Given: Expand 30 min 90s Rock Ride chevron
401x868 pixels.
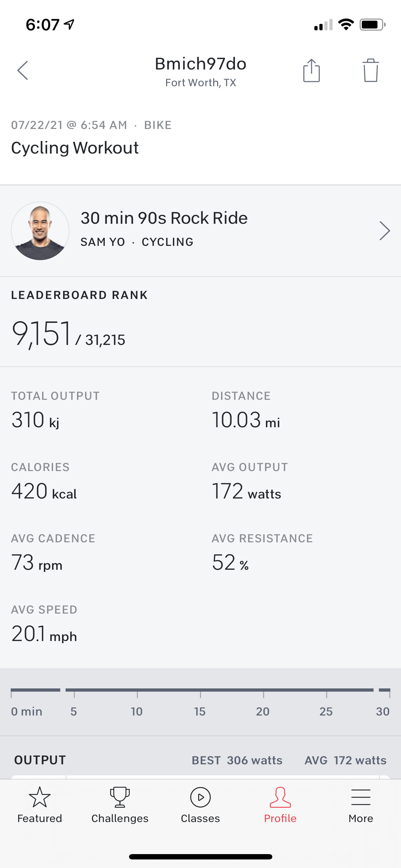Looking at the screenshot, I should (385, 231).
